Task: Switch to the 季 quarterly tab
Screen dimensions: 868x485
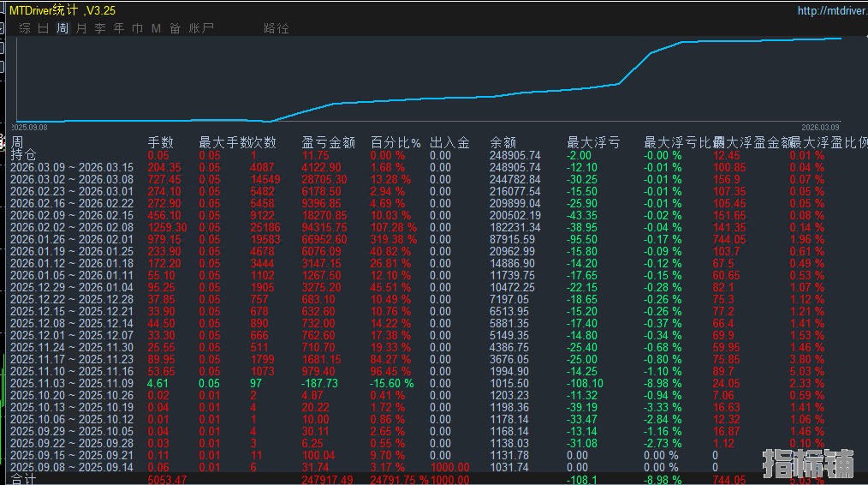Action: click(x=100, y=28)
